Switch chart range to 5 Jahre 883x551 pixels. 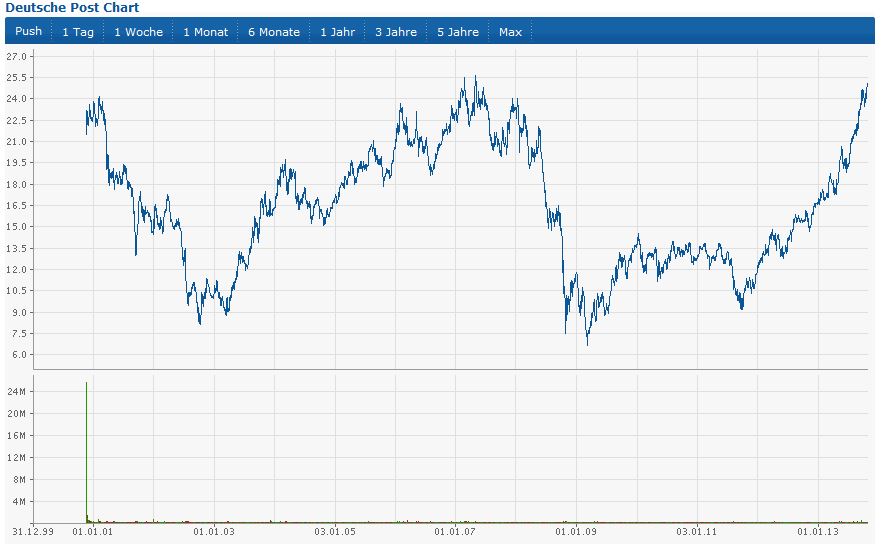pyautogui.click(x=458, y=32)
